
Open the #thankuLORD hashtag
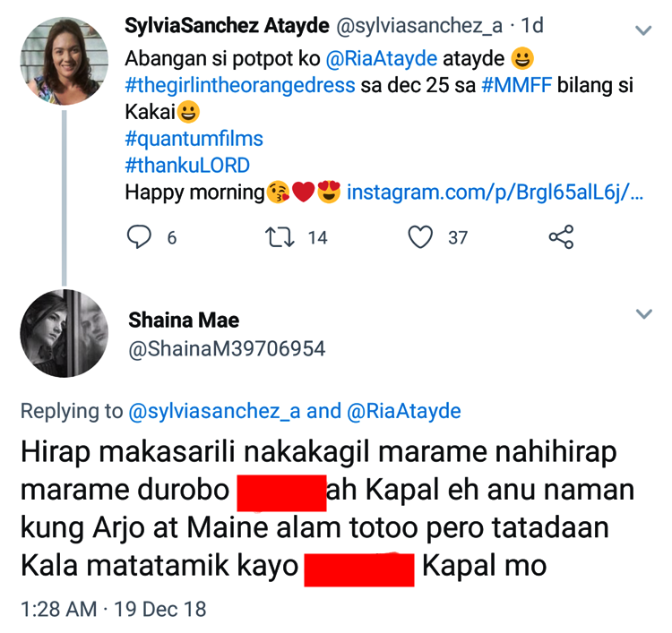[x=187, y=166]
